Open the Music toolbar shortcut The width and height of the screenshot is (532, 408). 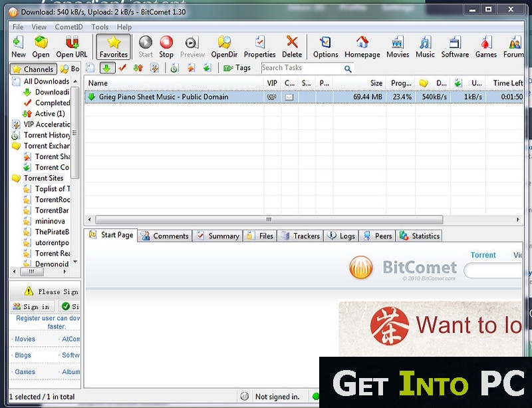pos(425,47)
